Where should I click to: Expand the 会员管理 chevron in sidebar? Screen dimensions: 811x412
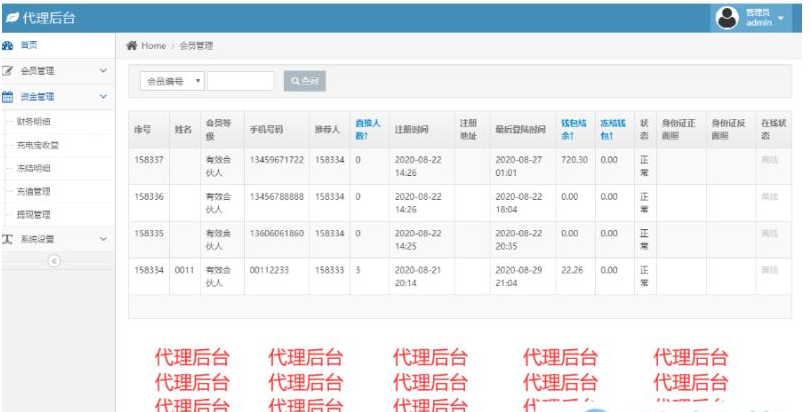click(x=103, y=71)
